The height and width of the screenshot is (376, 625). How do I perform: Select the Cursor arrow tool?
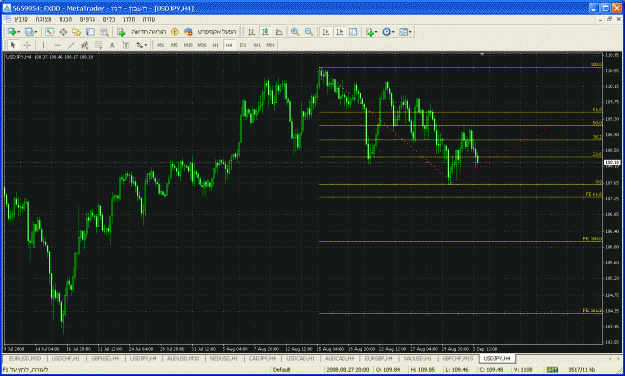[13, 45]
